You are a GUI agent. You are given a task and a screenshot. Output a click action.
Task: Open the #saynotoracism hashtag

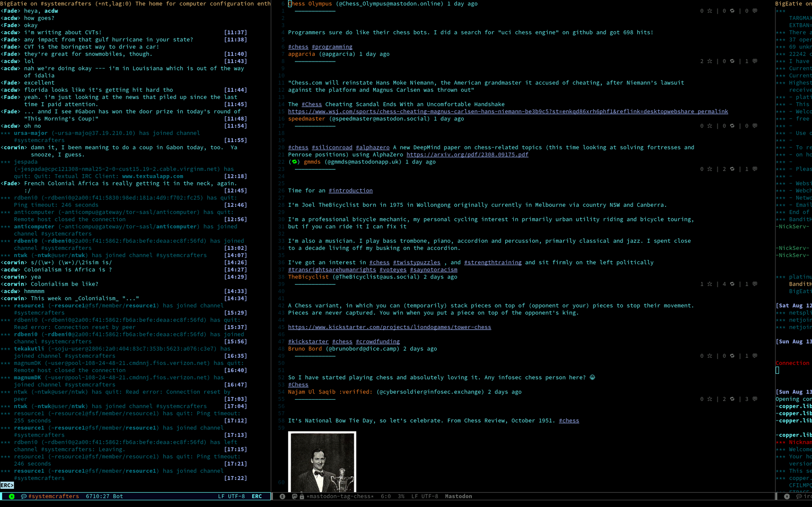tap(433, 270)
